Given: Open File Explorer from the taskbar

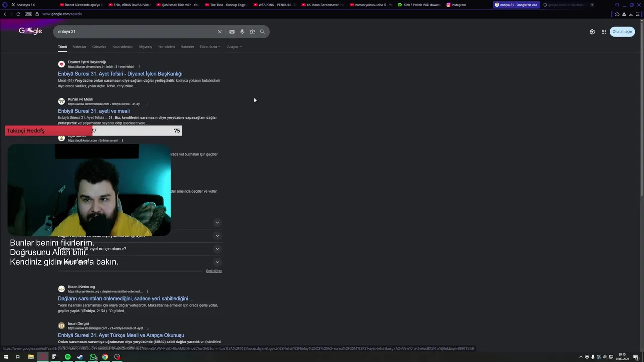Looking at the screenshot, I should click(x=31, y=357).
